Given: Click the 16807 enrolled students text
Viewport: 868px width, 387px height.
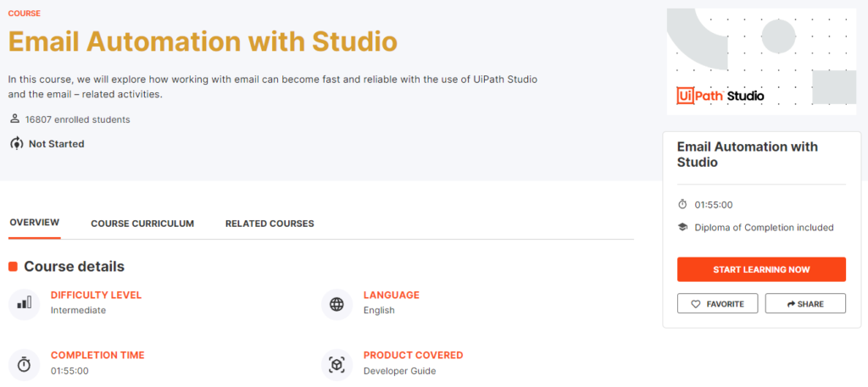Looking at the screenshot, I should 77,119.
